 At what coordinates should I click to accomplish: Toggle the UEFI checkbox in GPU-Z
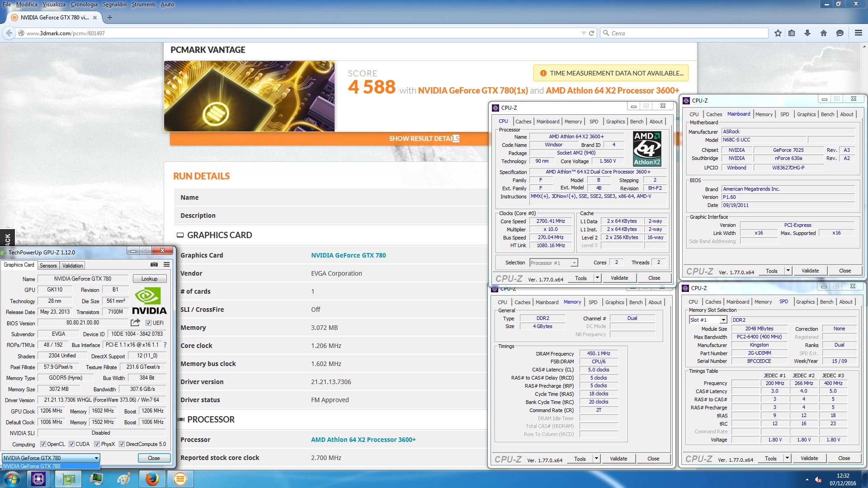pos(148,323)
